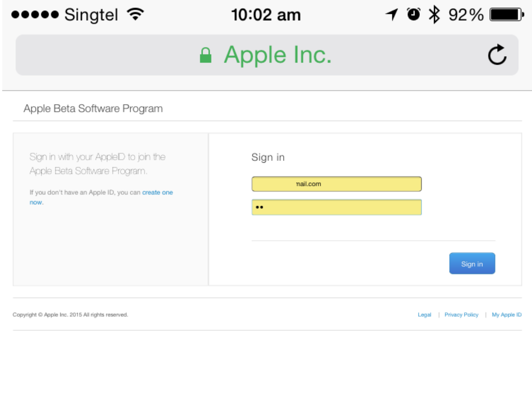The image size is (532, 399).
Task: Tap the Singtel carrier name
Action: (x=91, y=15)
